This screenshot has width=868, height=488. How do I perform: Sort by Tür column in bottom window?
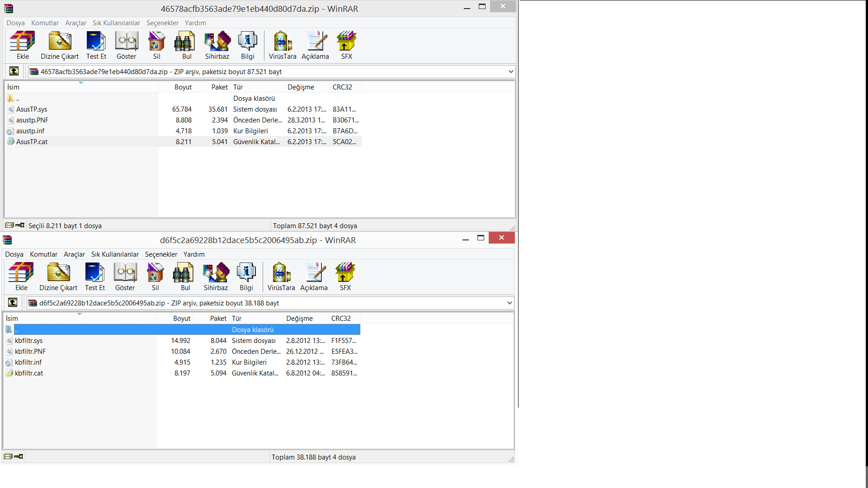pos(256,319)
